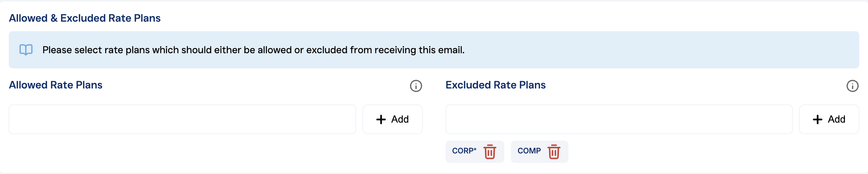Click the Allowed Rate Plans section label
This screenshot has width=868, height=174.
[x=56, y=85]
